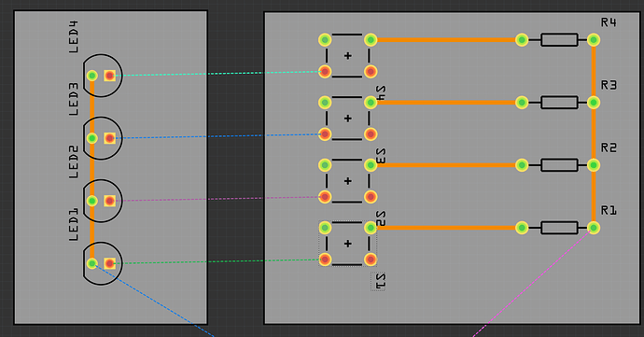644x337 pixels.
Task: Click the round green pad of LED1
Action: pos(92,263)
